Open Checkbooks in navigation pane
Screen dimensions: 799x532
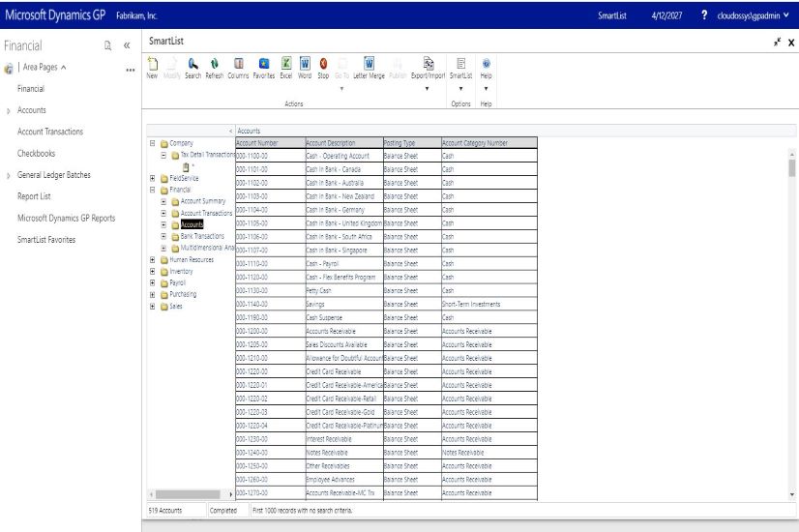click(36, 154)
